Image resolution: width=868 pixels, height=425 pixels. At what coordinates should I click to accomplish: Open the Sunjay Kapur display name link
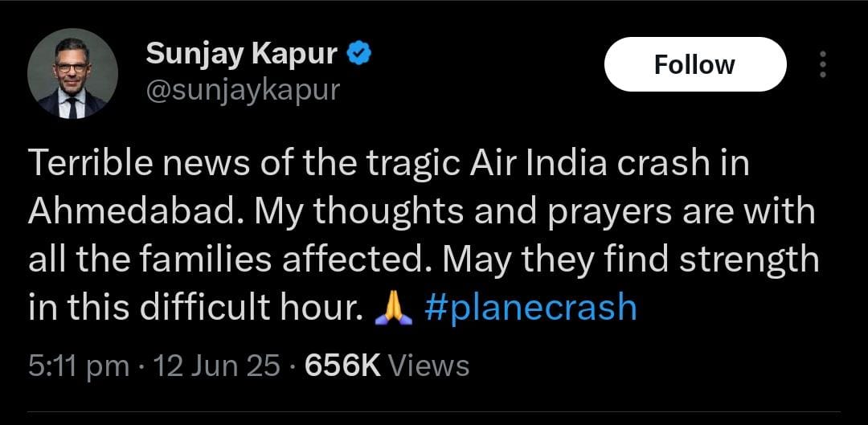pos(242,55)
